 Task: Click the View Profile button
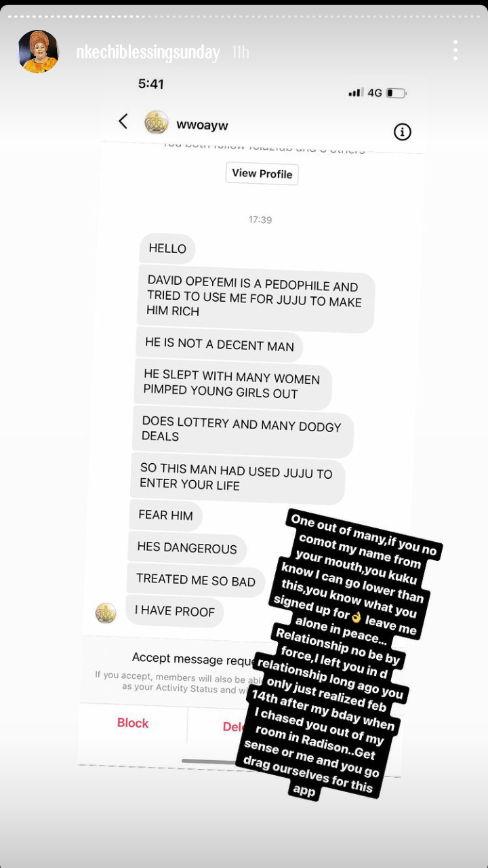tap(262, 174)
